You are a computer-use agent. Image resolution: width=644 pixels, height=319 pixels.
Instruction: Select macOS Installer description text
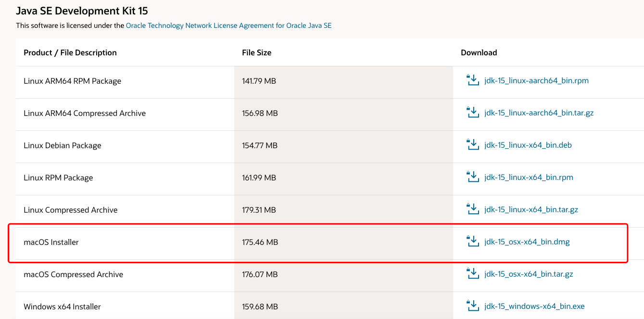point(51,242)
